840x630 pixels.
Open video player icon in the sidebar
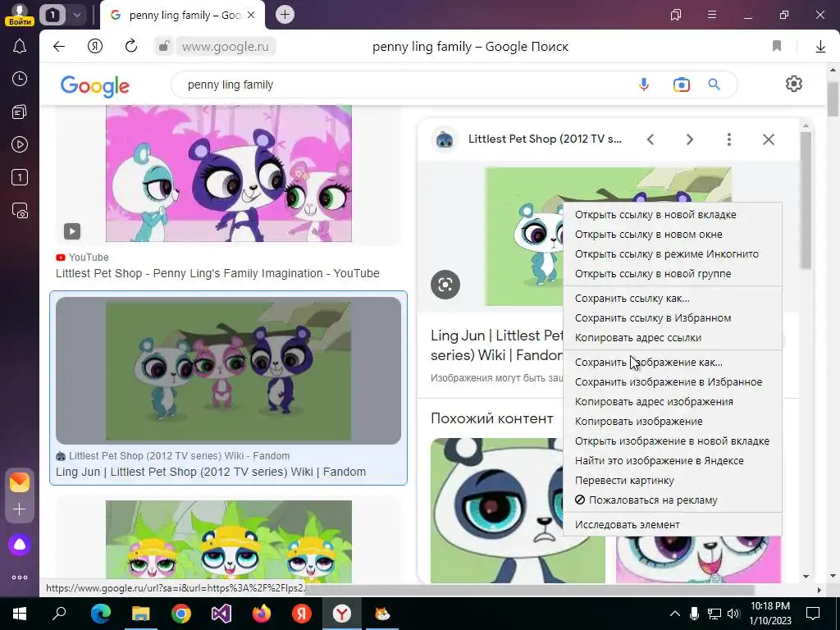click(x=20, y=144)
